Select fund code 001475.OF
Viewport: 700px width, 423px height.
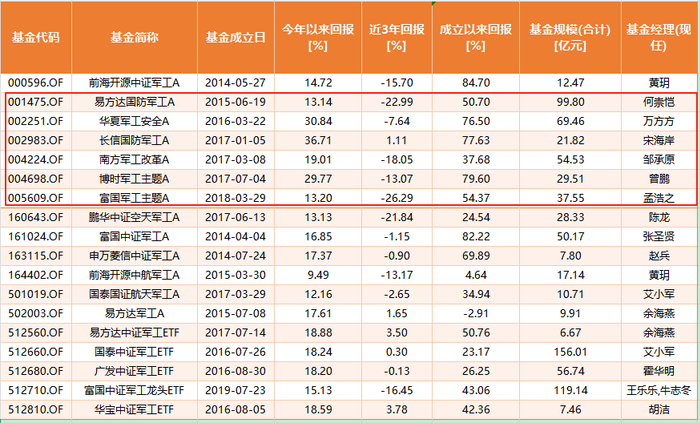click(36, 102)
